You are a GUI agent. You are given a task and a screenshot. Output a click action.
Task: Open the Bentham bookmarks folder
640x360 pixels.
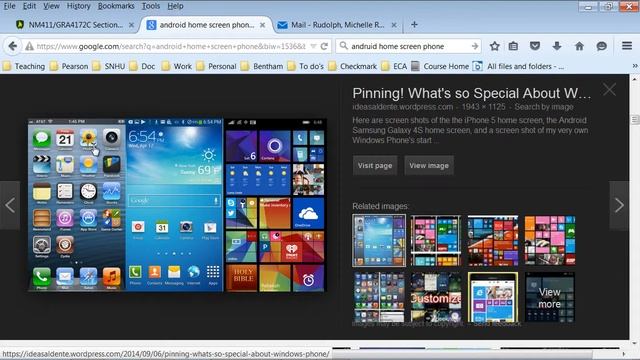[262, 66]
